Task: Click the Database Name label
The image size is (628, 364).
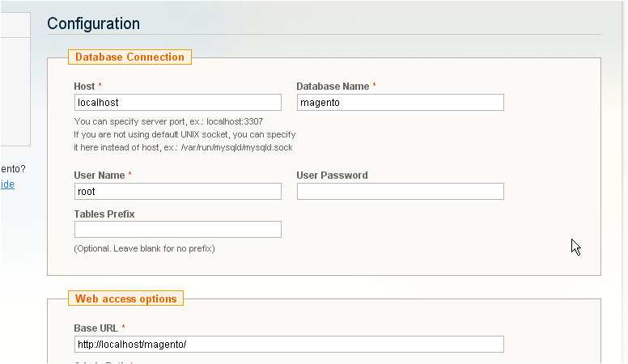Action: (x=333, y=87)
